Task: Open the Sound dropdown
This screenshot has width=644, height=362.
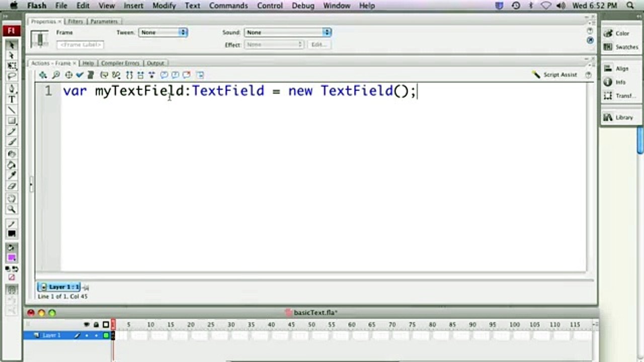Action: coord(288,32)
